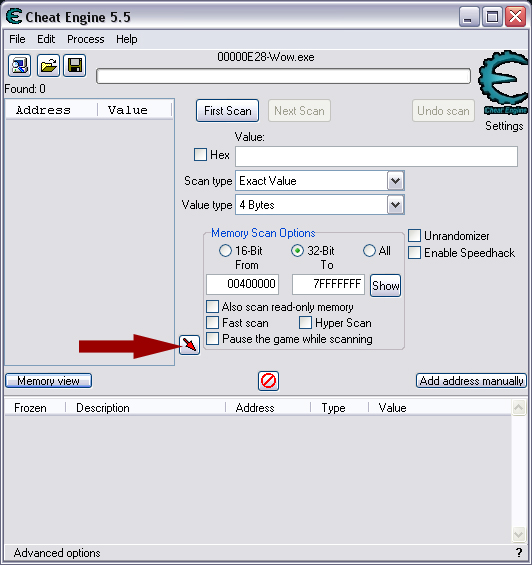Click the Value input field
Screen dimensions: 532x565
[x=377, y=156]
